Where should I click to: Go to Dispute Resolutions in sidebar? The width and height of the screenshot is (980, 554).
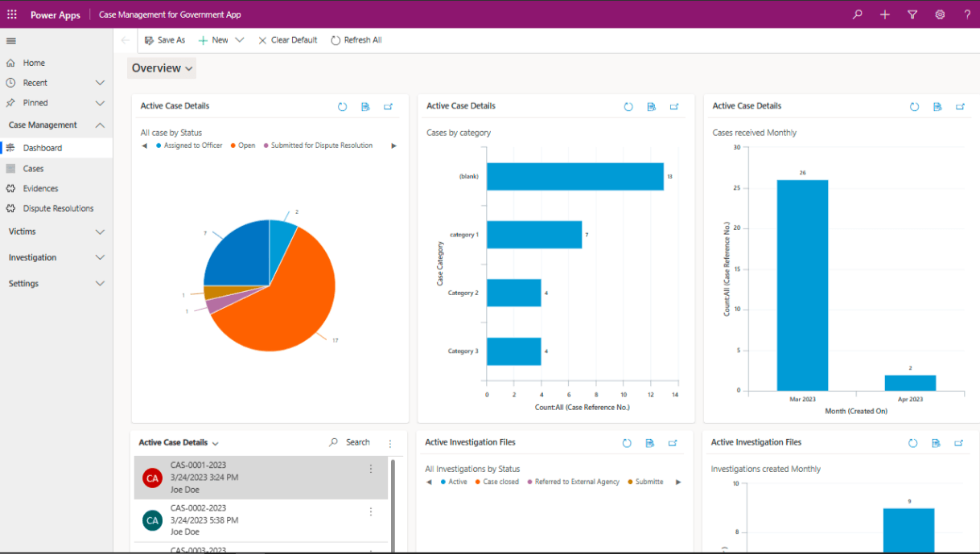point(58,208)
